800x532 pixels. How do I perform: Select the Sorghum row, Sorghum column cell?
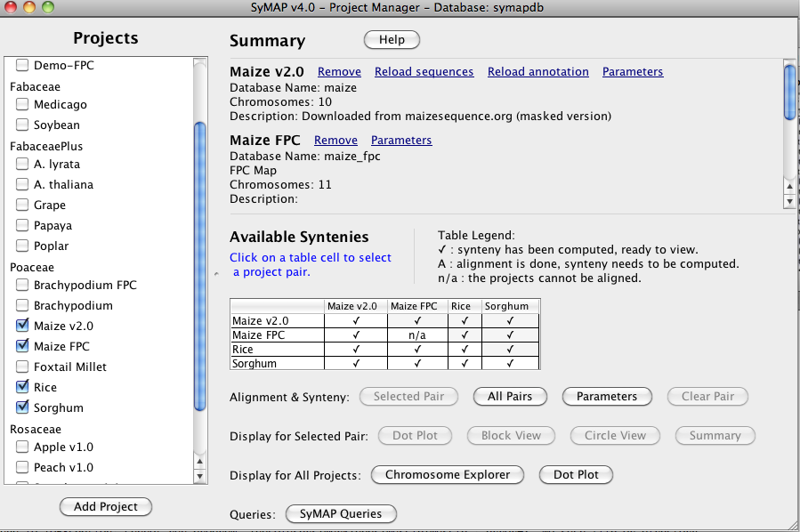point(510,364)
